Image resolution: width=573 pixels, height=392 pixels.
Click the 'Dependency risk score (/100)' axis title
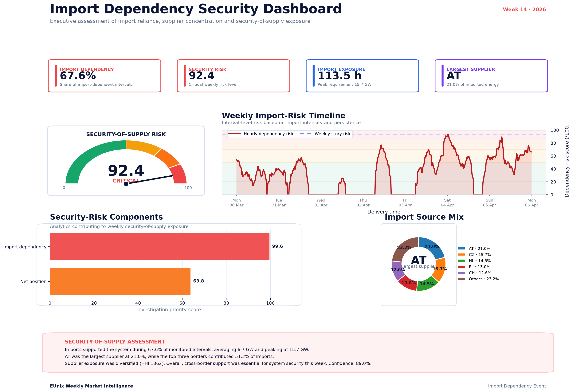tap(567, 161)
